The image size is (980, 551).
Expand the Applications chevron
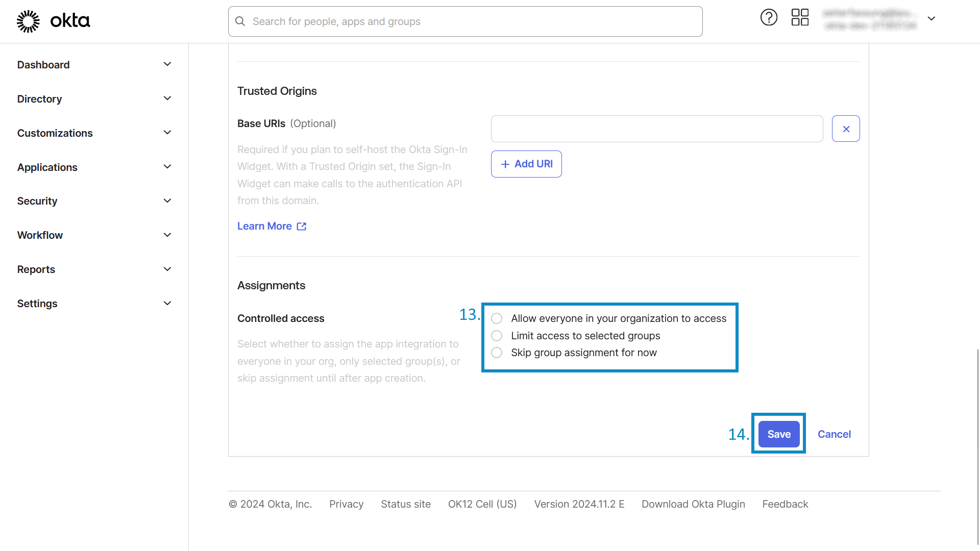pos(167,167)
